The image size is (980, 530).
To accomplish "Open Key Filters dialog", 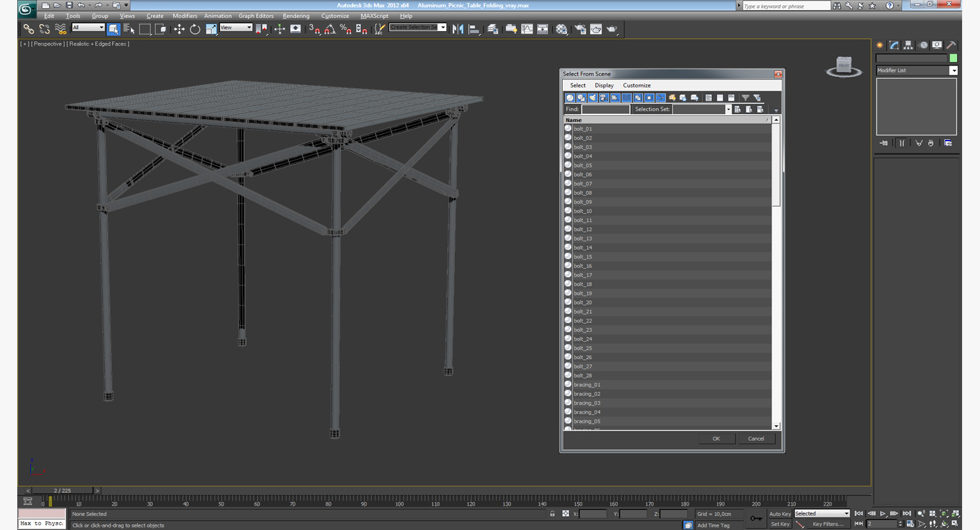I will coord(828,524).
